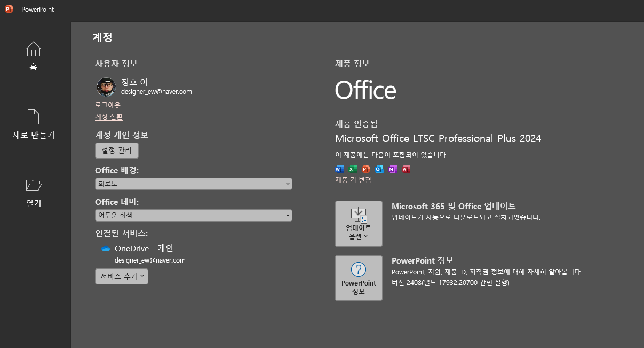The image size is (644, 348).
Task: Click the Word app icon
Action: [x=339, y=169]
